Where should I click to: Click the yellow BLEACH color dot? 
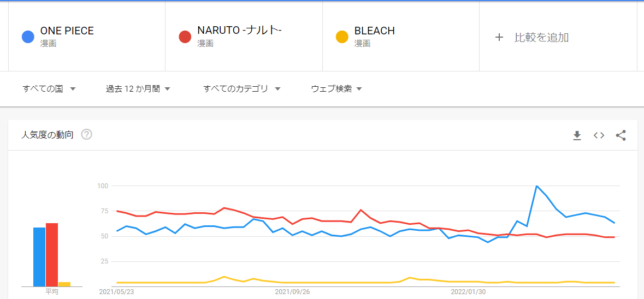[x=342, y=37]
